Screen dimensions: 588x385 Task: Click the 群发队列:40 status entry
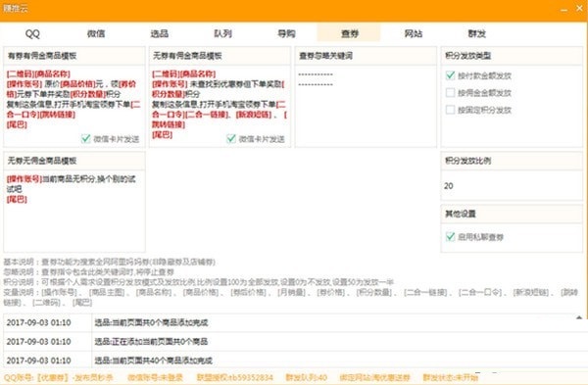tap(307, 377)
